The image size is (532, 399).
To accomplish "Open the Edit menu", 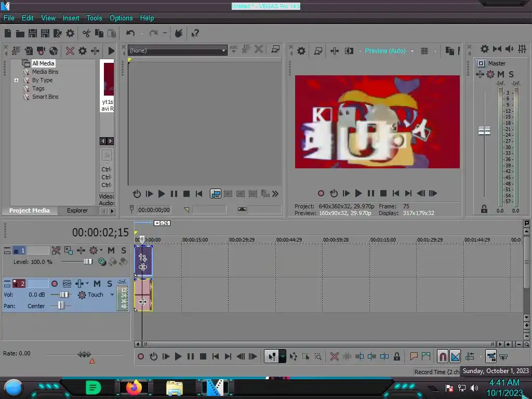I will pos(28,18).
